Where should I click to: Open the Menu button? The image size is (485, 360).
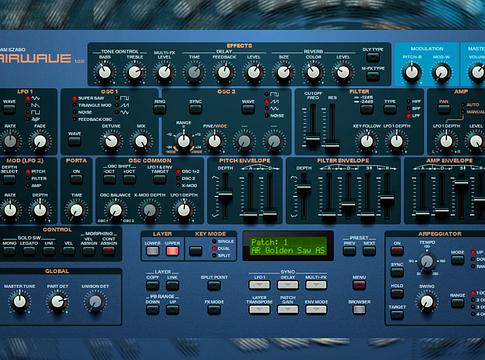tap(359, 285)
